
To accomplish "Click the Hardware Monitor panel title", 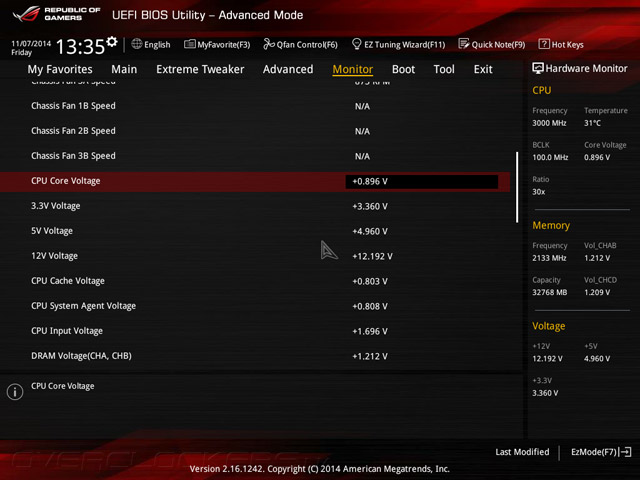I will pos(586,69).
